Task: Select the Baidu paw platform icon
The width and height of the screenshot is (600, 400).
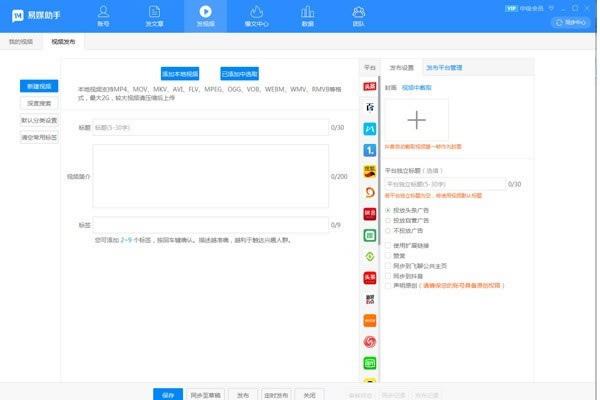Action: (370, 106)
